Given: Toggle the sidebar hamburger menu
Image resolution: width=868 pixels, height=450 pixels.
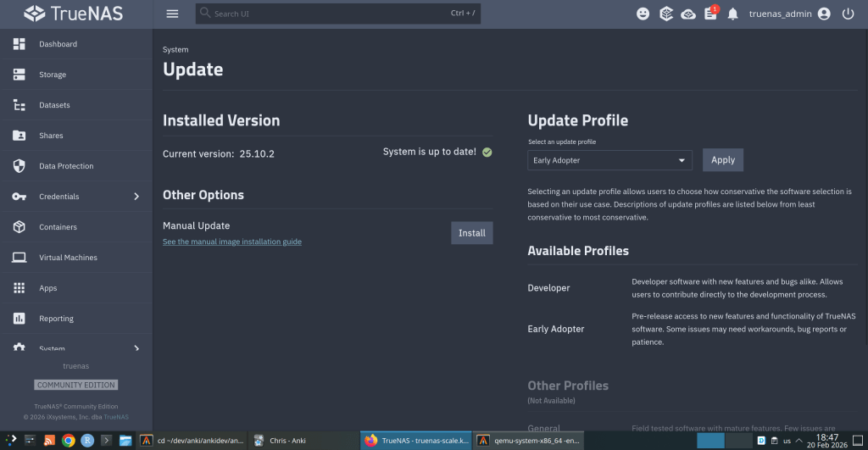Looking at the screenshot, I should 173,14.
